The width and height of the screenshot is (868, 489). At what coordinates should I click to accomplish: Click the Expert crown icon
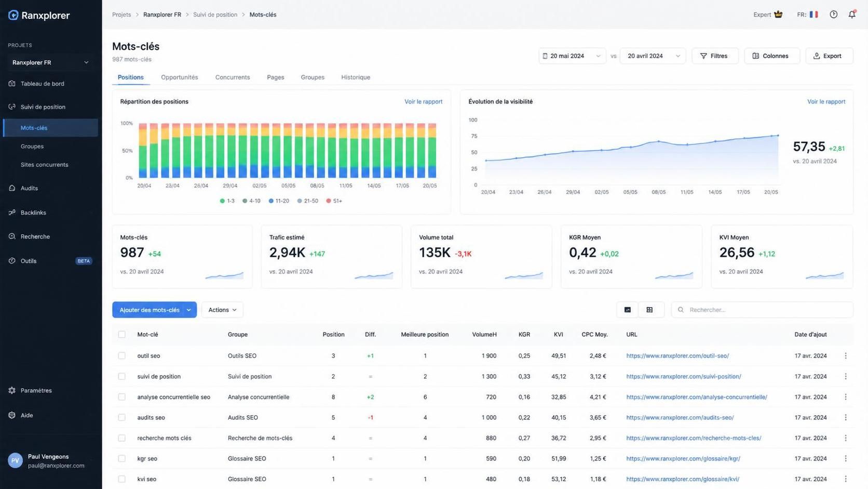coord(778,15)
